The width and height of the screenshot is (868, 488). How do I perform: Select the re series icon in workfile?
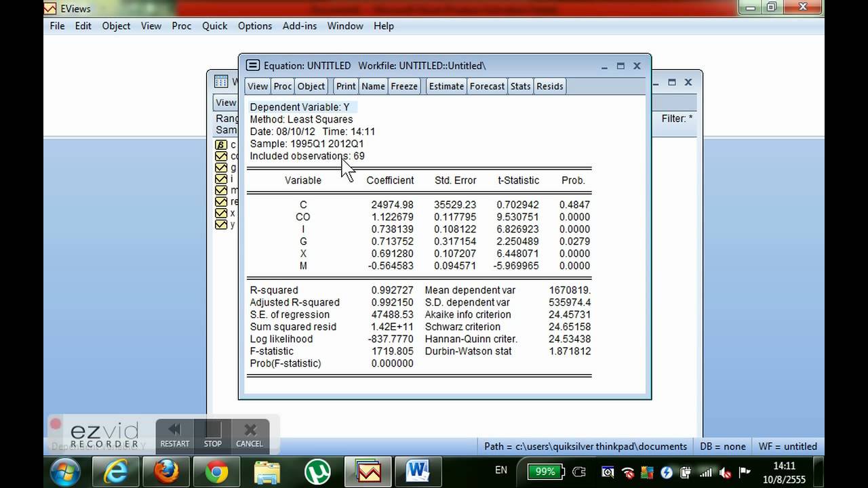point(221,201)
